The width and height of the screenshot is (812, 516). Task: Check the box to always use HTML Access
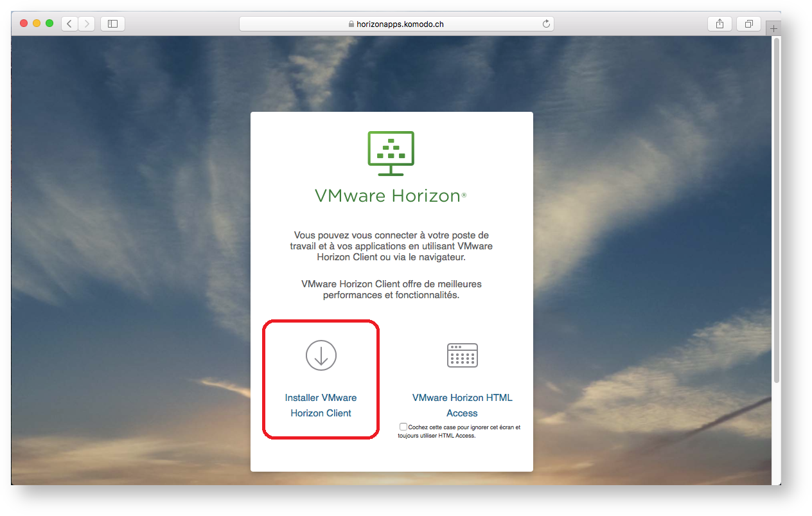[x=403, y=427]
